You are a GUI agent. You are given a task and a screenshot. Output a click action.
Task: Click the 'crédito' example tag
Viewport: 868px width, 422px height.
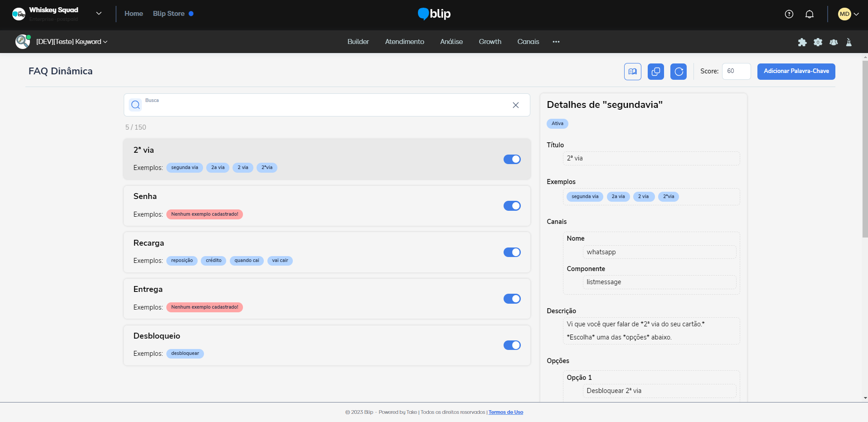(x=213, y=261)
